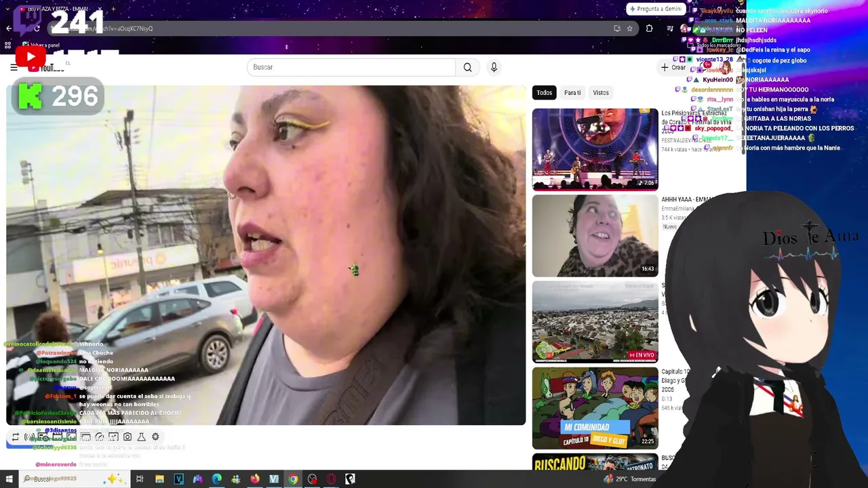Click the Volver a panel bookmark
Screen dimensions: 868x488
[41, 45]
